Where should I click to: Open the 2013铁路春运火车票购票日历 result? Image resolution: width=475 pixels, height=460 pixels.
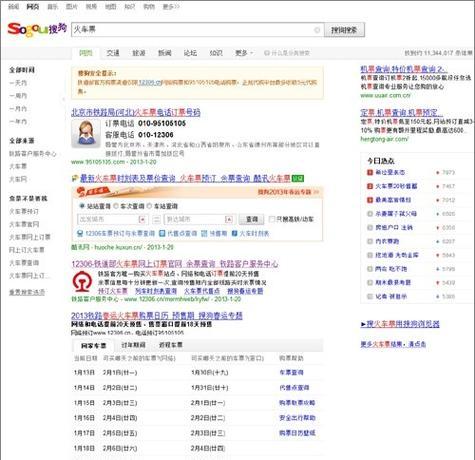pos(157,315)
